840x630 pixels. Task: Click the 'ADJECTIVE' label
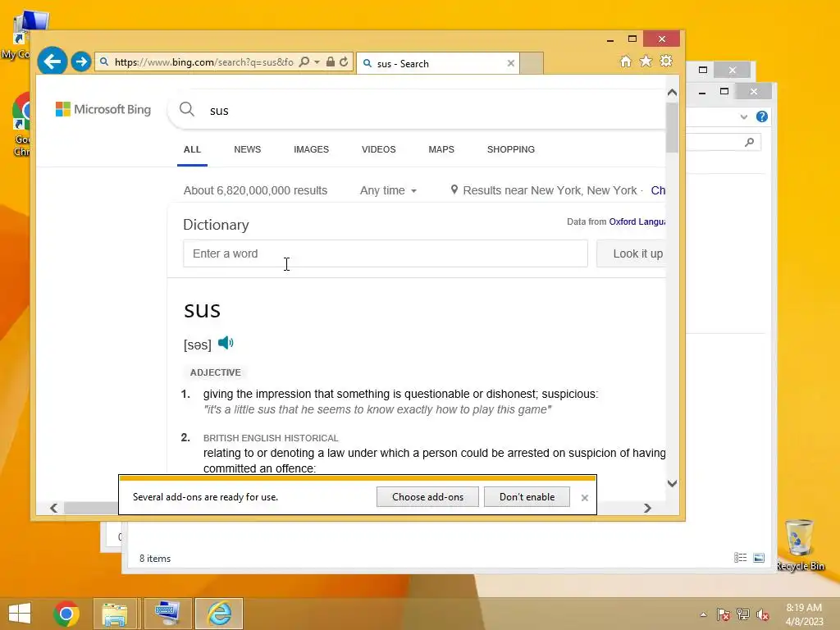coord(216,372)
